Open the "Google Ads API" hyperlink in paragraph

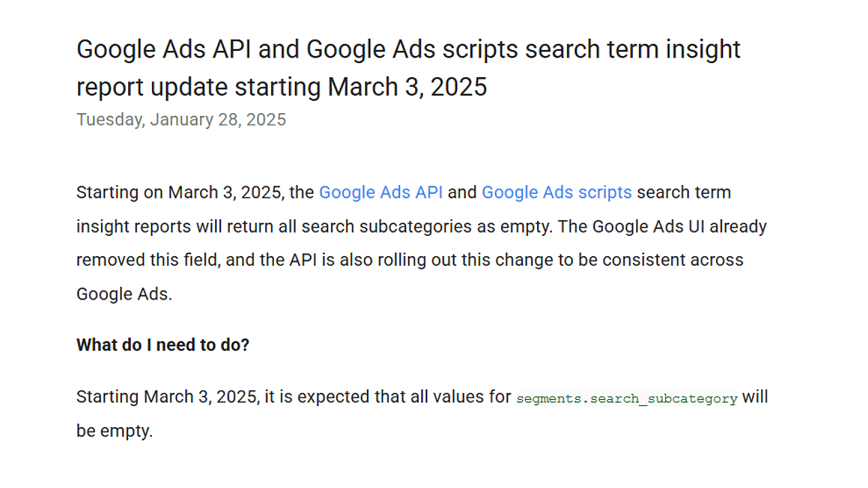pos(380,192)
